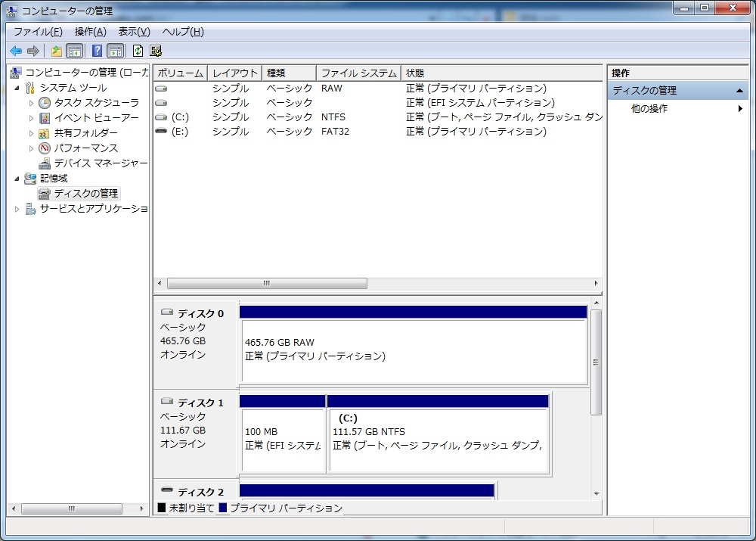Click the ディスク 0 drive icon

(x=167, y=312)
